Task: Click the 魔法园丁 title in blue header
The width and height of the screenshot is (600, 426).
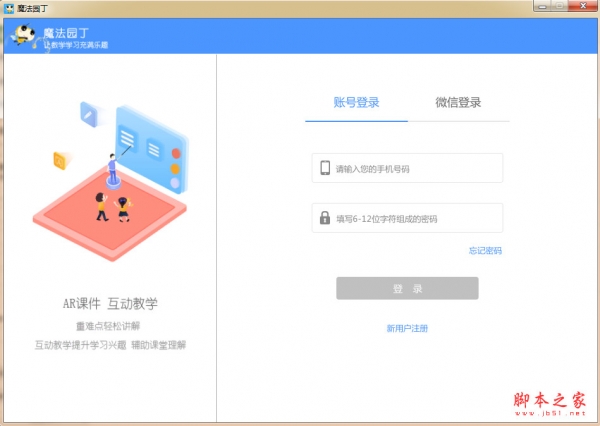Action: [66, 33]
